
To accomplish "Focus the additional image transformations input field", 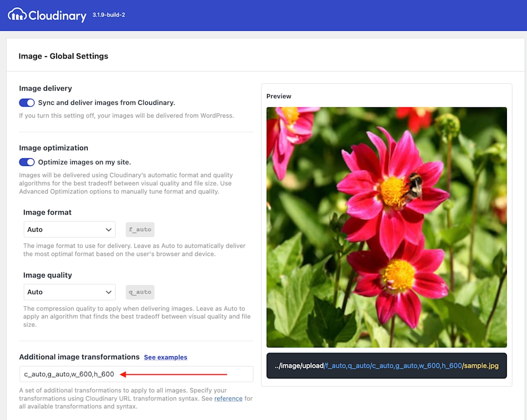I will pos(136,374).
